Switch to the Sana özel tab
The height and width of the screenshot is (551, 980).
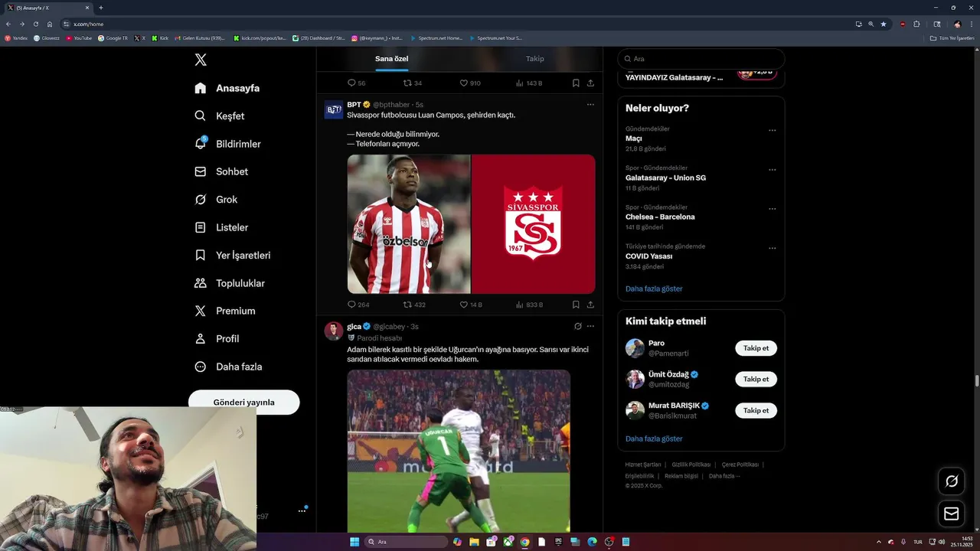[391, 59]
